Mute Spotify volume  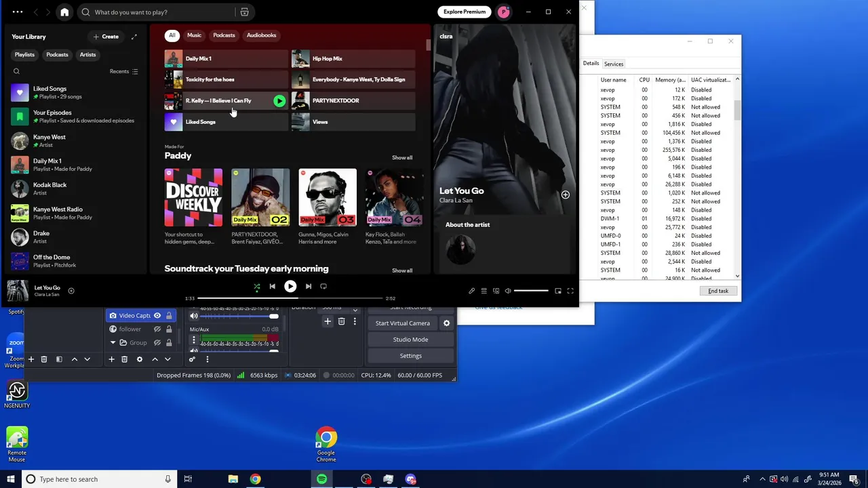click(x=508, y=291)
